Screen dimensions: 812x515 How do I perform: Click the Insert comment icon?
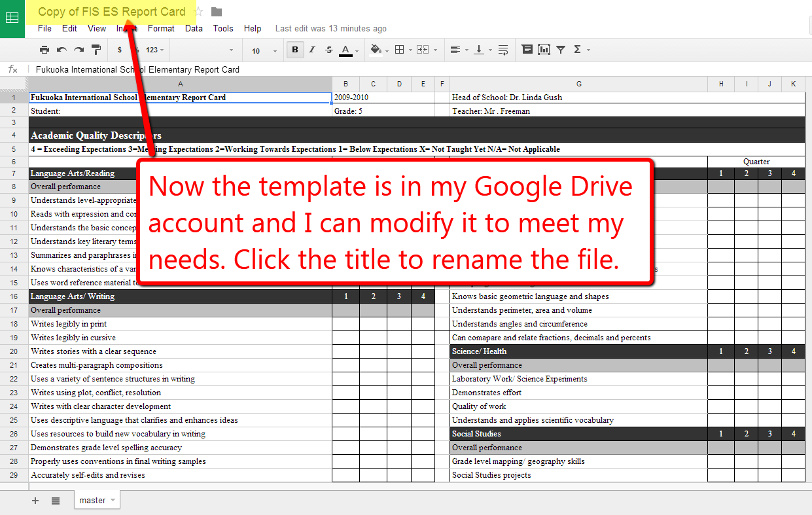(x=527, y=50)
